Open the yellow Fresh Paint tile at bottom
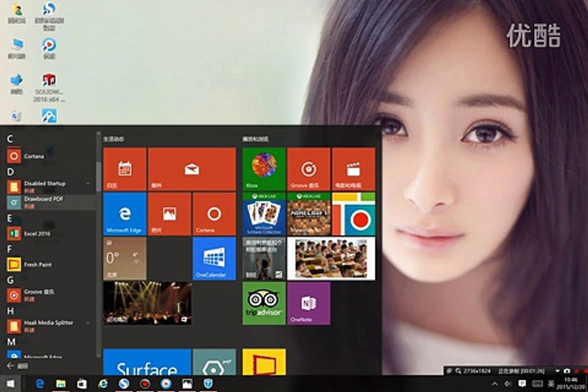Image resolution: width=588 pixels, height=392 pixels. pos(264,362)
